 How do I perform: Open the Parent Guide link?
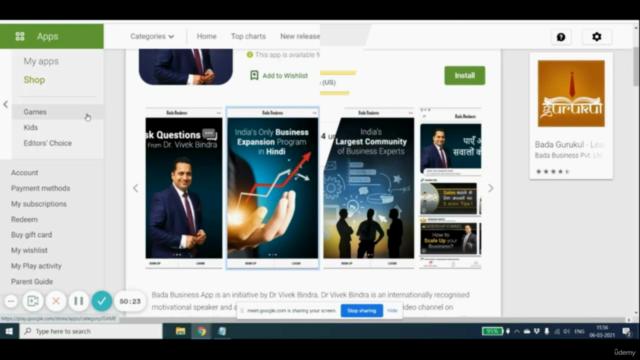coord(32,281)
